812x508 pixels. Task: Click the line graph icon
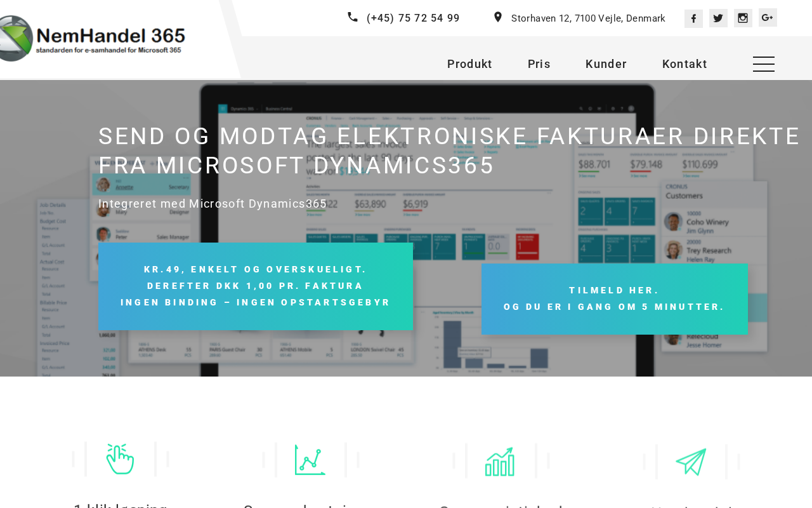(310, 460)
